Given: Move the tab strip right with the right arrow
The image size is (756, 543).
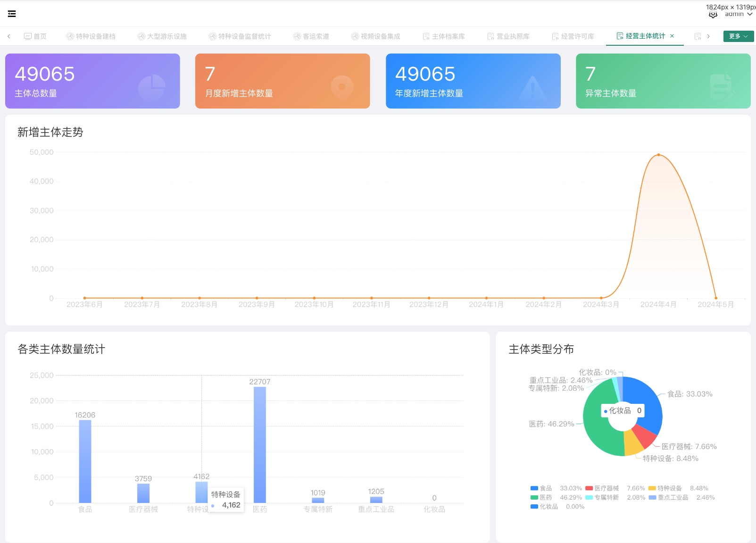Looking at the screenshot, I should [x=708, y=36].
